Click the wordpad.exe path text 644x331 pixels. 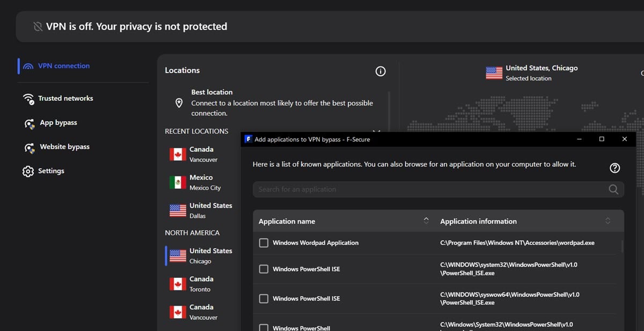tap(517, 243)
